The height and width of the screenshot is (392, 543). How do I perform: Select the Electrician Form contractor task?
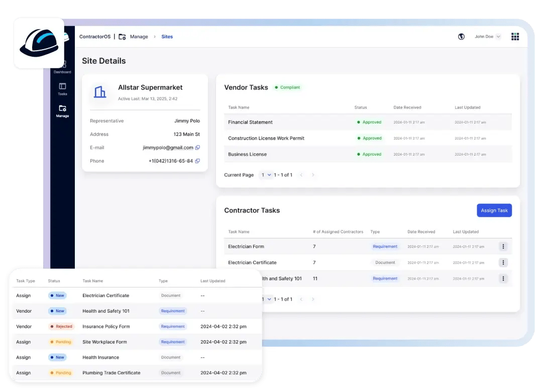pyautogui.click(x=368, y=246)
